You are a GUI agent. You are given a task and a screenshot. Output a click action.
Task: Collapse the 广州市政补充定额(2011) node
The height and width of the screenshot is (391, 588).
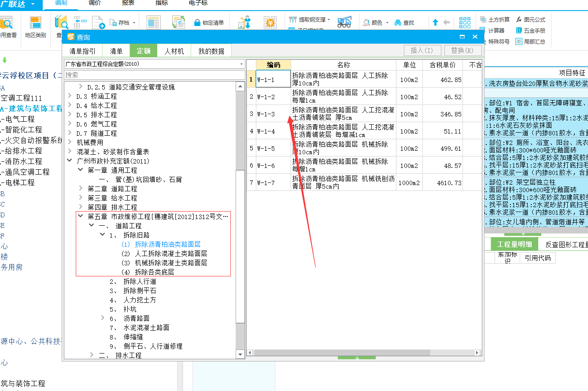click(x=70, y=161)
